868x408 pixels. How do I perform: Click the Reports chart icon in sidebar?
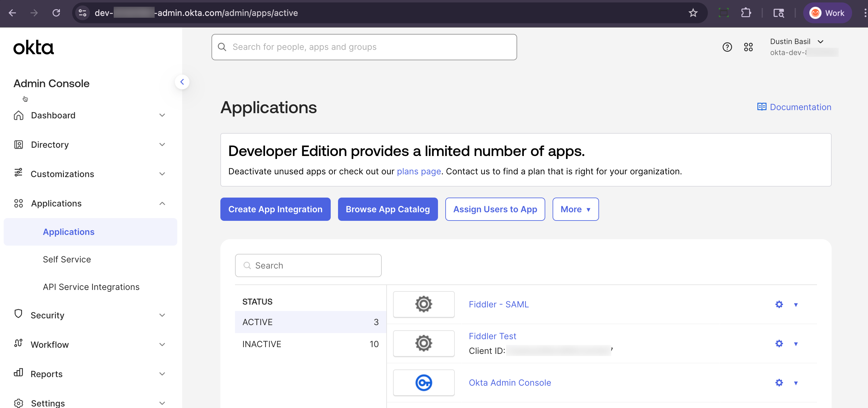pos(19,373)
